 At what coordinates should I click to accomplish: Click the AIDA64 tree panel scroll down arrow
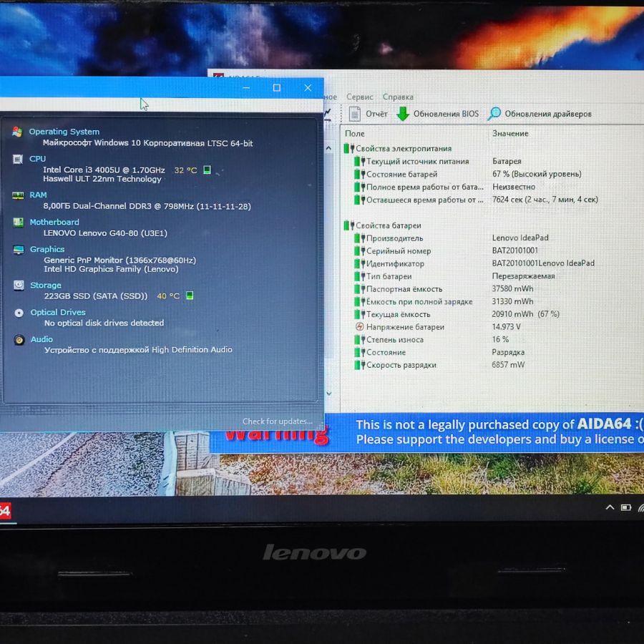pyautogui.click(x=329, y=394)
